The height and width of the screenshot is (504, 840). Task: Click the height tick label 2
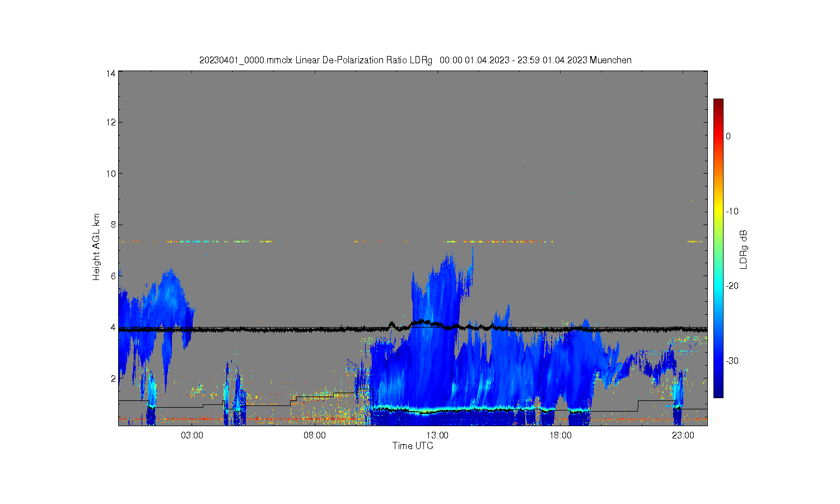pyautogui.click(x=113, y=379)
